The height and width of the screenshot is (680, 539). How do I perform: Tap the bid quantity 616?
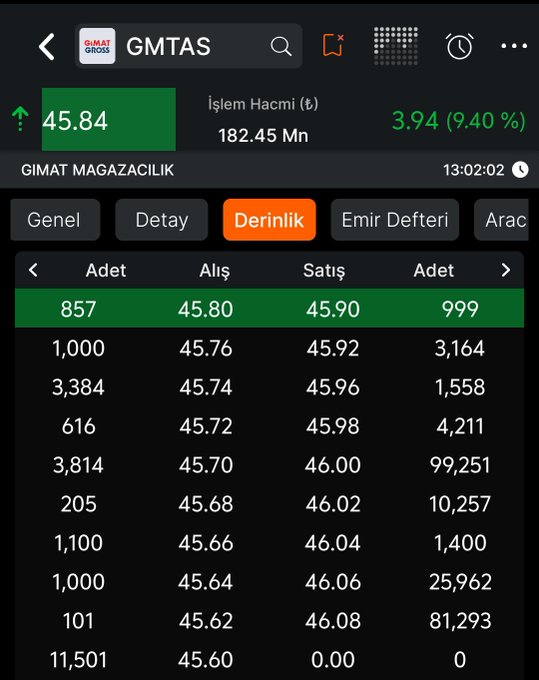click(x=78, y=426)
